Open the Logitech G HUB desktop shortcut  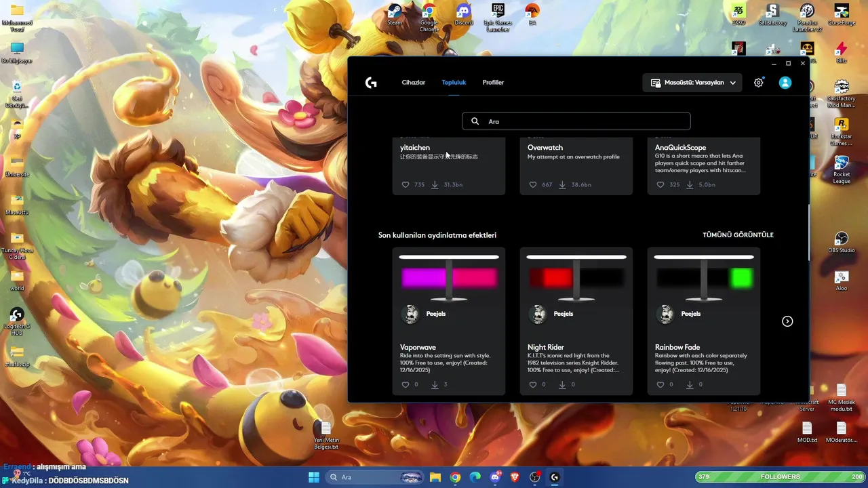coord(17,321)
